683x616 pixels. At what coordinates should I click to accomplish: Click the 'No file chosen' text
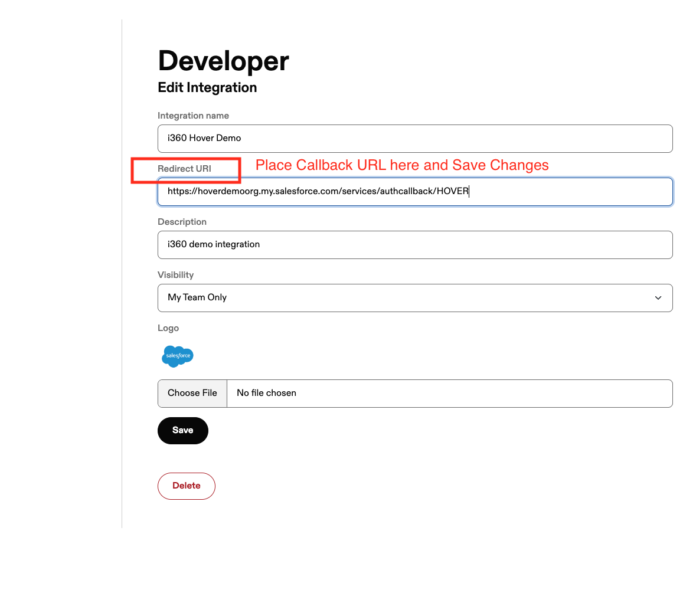[267, 393]
